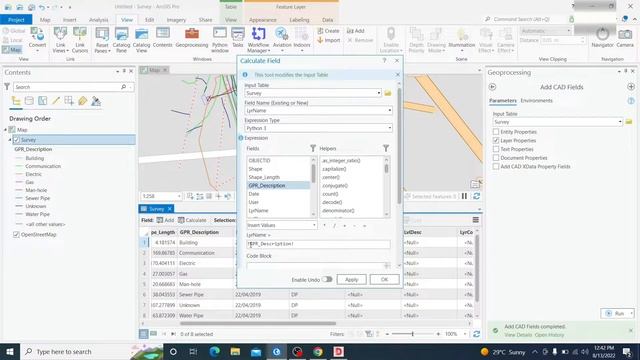Open View Details link
640x360 pixels.
point(518,335)
